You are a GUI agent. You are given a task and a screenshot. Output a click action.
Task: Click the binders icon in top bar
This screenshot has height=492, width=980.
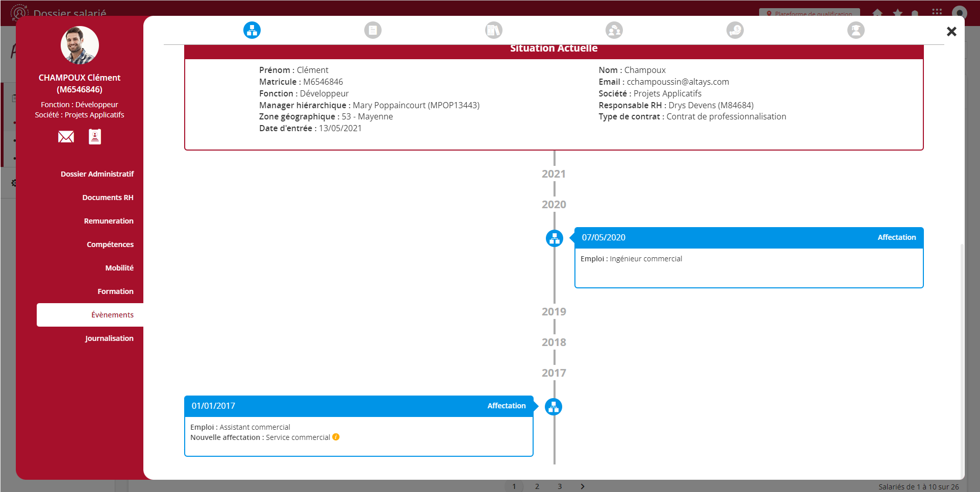(x=494, y=30)
